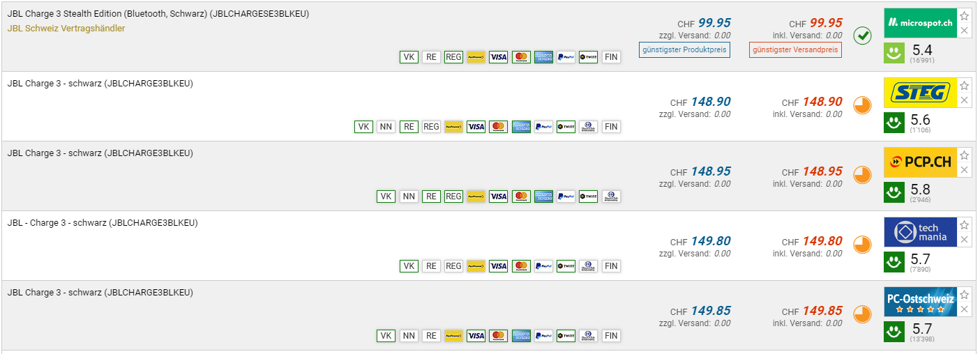This screenshot has height=354, width=980.
Task: Remove the PC-Ostschweiz offer using the X
Action: coord(964,309)
